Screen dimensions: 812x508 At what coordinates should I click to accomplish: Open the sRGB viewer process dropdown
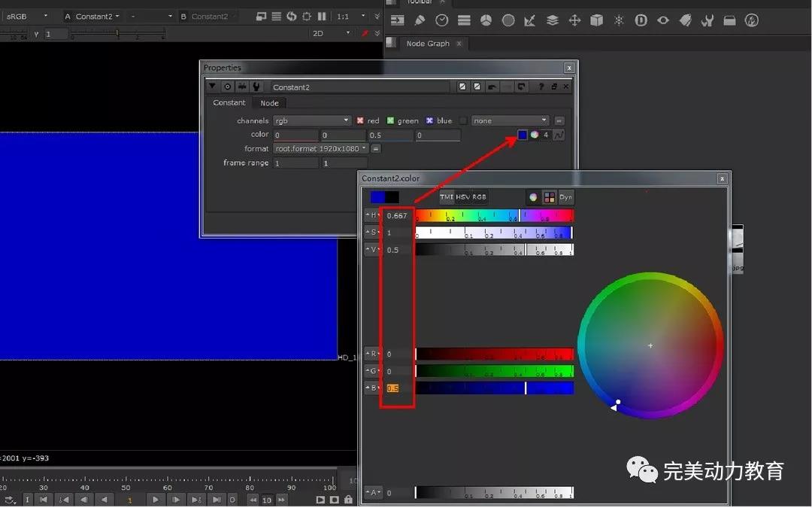[27, 16]
